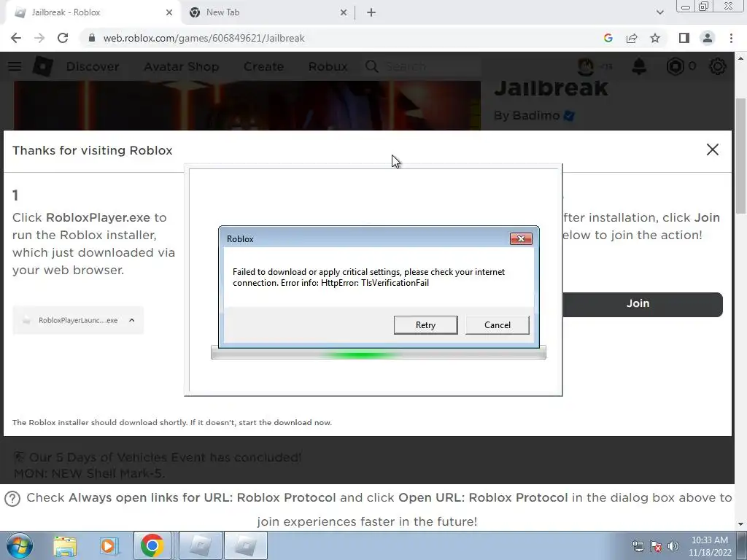
Task: Click the Roblox logo icon
Action: pyautogui.click(x=42, y=66)
